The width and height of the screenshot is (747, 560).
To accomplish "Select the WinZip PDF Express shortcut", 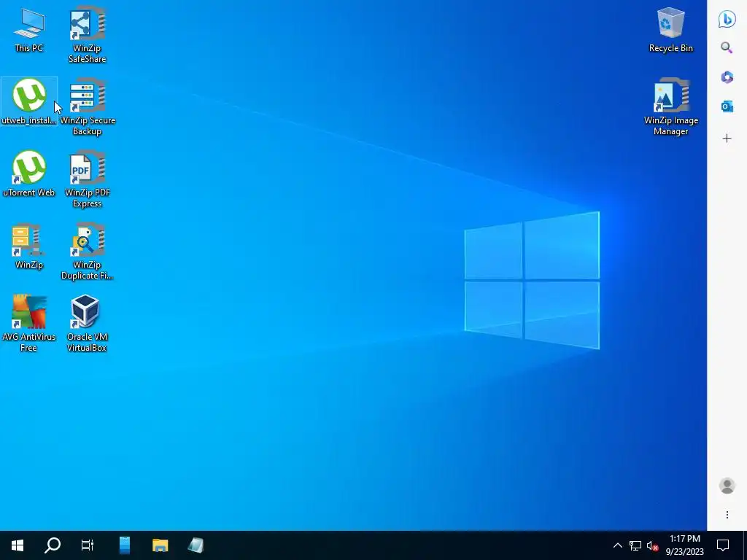I will (88, 179).
